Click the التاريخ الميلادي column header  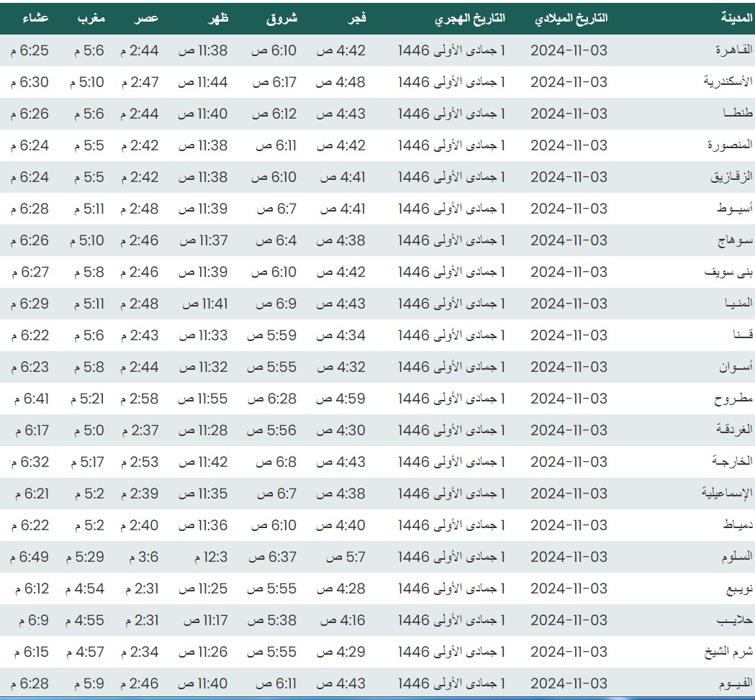pyautogui.click(x=571, y=18)
